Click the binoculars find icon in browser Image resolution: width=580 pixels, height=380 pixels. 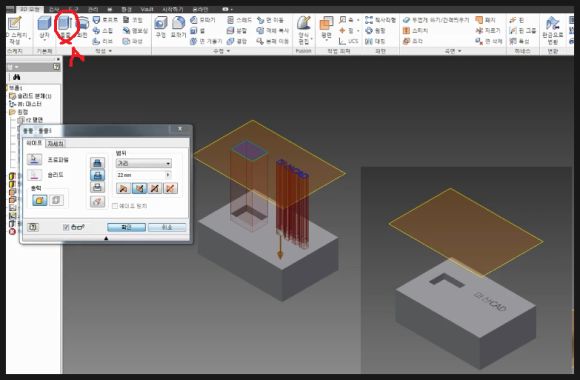(16, 77)
